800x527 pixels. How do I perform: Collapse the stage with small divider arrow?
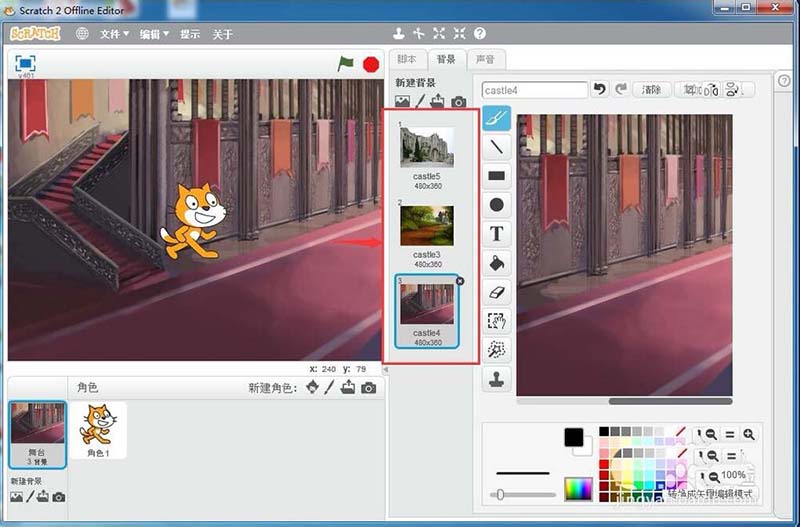(x=386, y=369)
